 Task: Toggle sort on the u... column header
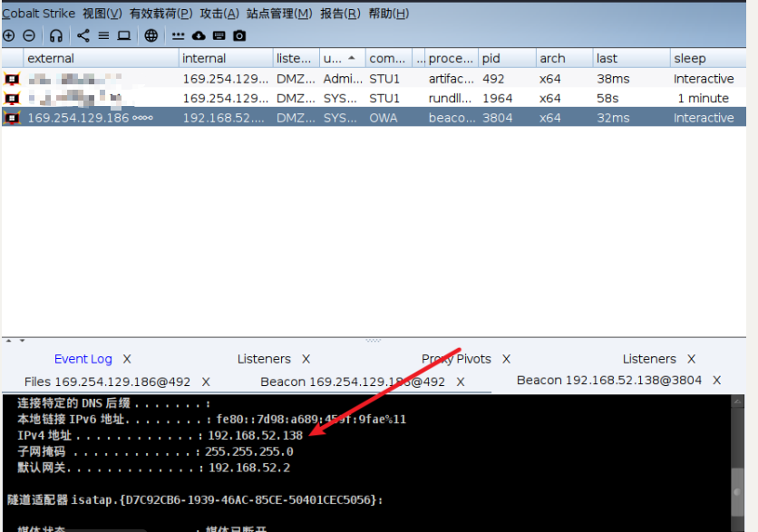(x=342, y=59)
